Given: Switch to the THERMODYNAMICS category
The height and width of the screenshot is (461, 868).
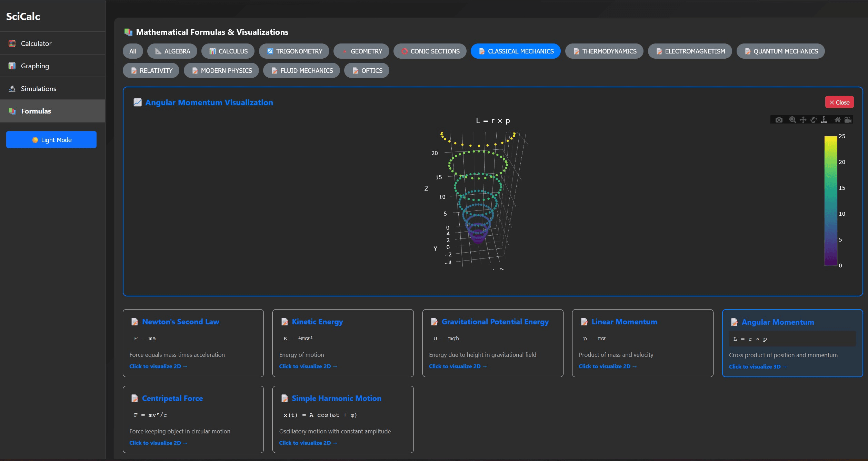Looking at the screenshot, I should (604, 51).
